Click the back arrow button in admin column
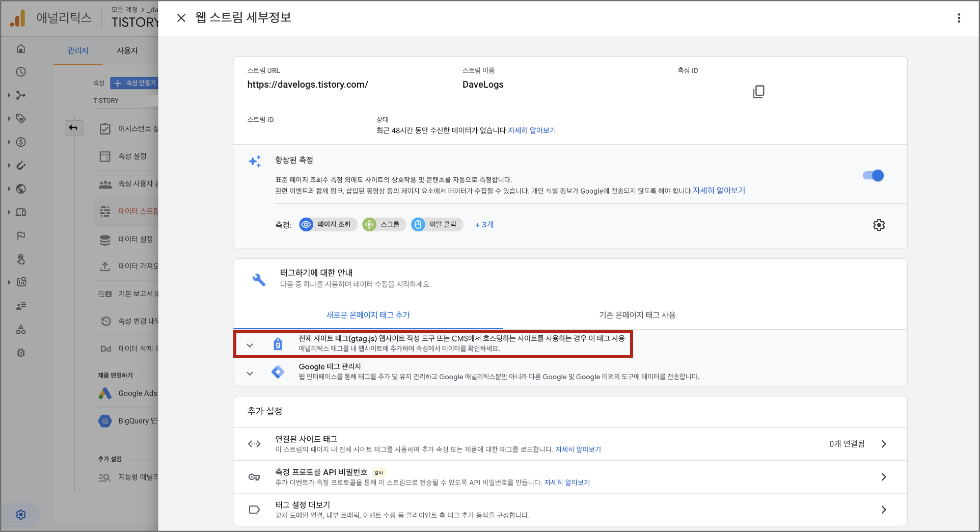Viewport: 980px width, 532px height. [73, 127]
